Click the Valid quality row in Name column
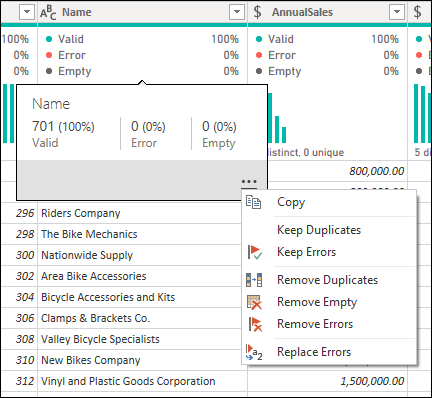432x398 pixels. click(142, 39)
